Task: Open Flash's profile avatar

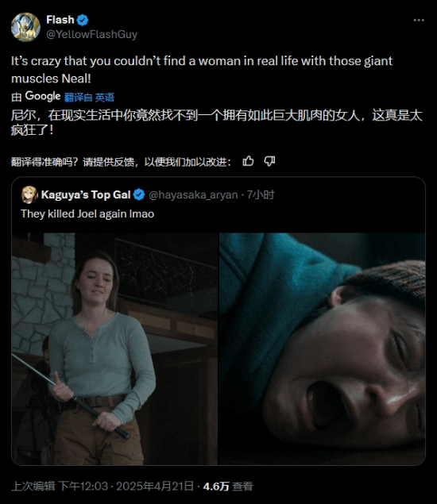Action: [x=25, y=27]
